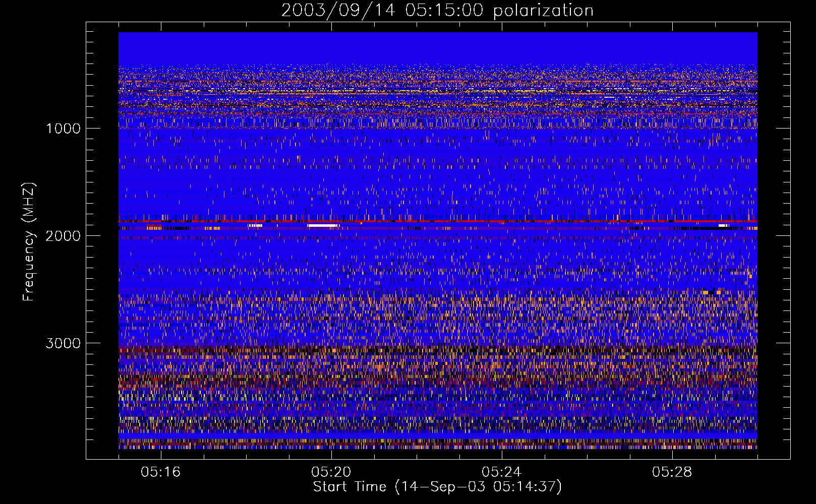816x504 pixels.
Task: Click the long white burst near 05:20
Action: click(x=323, y=225)
